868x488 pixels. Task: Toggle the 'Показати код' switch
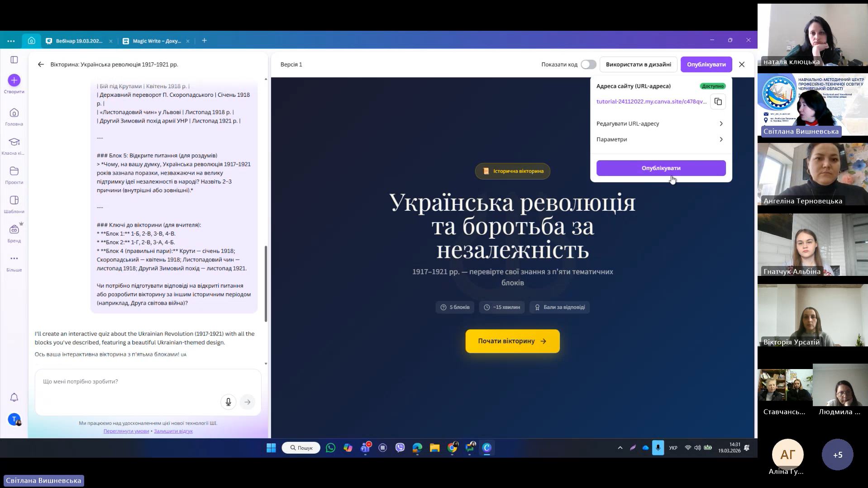[588, 65]
